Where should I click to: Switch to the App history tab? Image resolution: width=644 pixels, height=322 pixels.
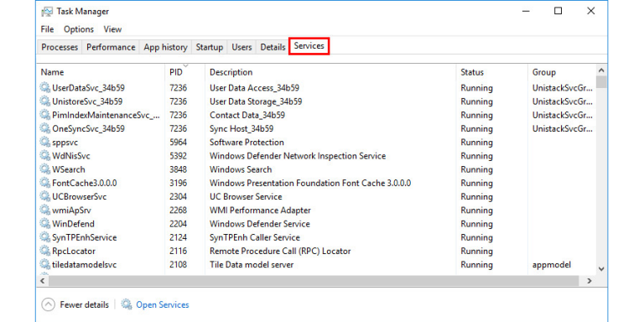165,47
